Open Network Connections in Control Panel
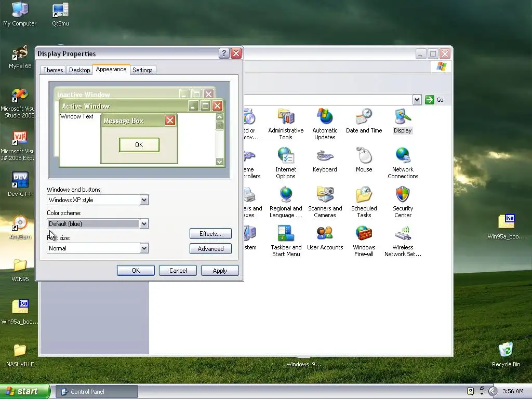 point(403,163)
